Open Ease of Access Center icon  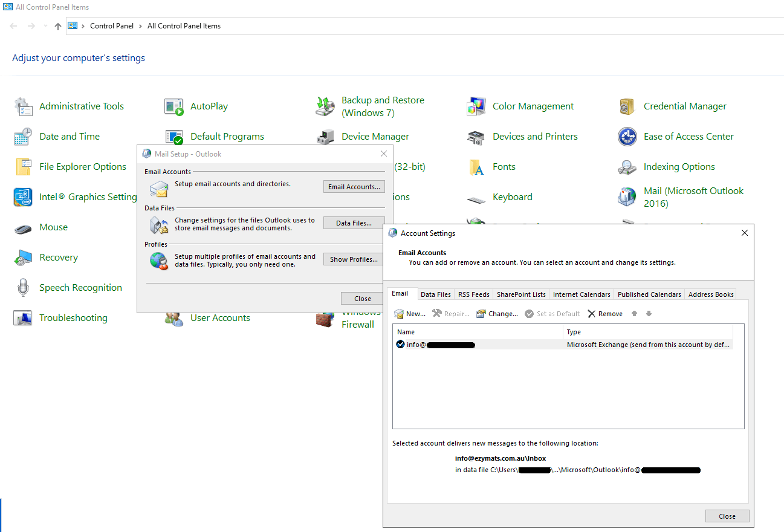[x=627, y=137]
